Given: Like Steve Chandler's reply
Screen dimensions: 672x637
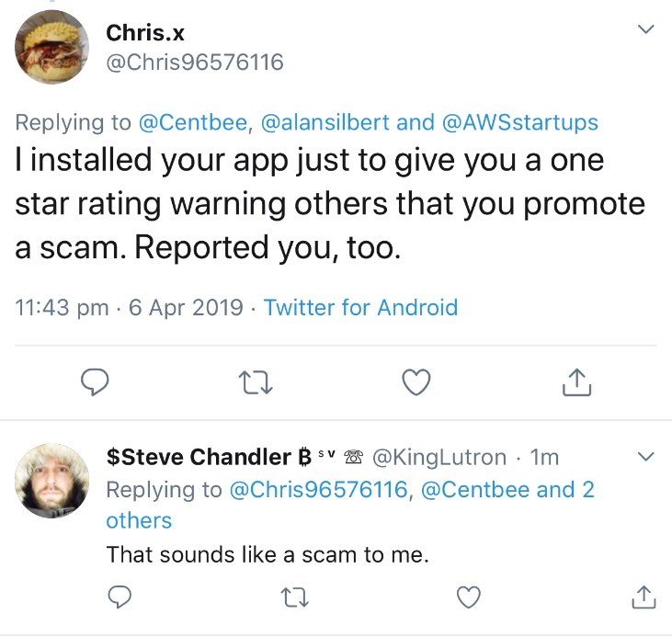Looking at the screenshot, I should pos(469,597).
